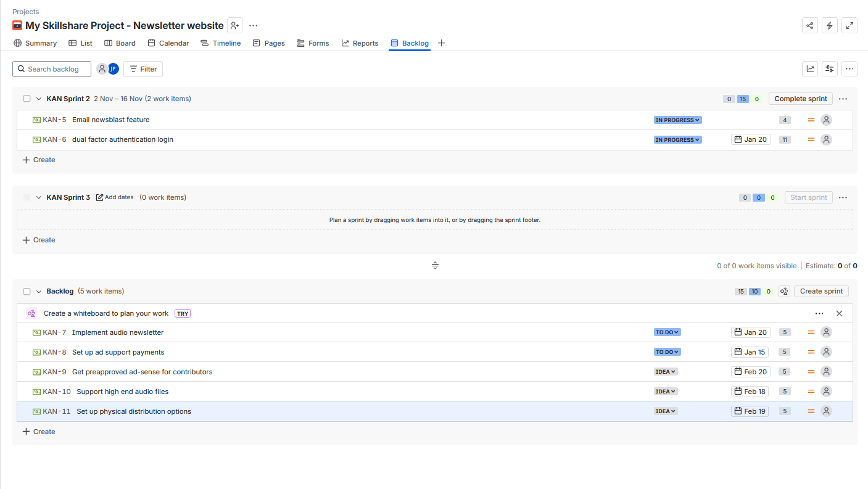Open the automation lightning bolt icon

point(830,25)
